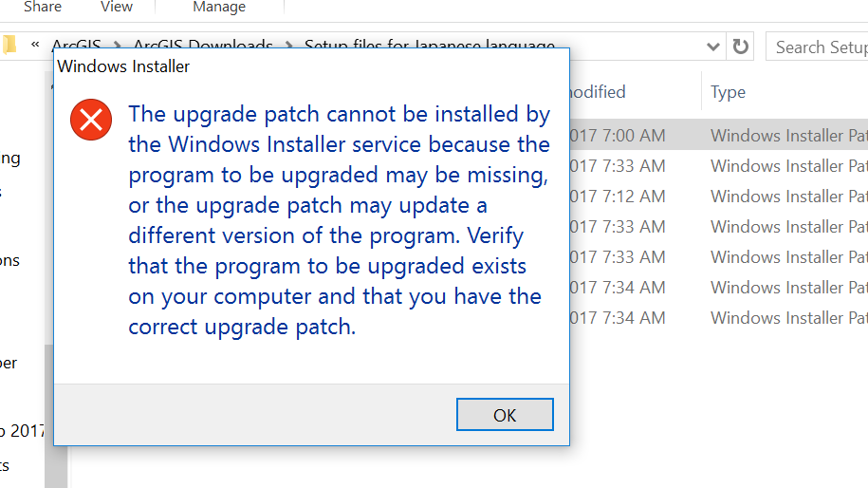Sort files by the Type column
The image size is (868, 488).
pyautogui.click(x=728, y=92)
